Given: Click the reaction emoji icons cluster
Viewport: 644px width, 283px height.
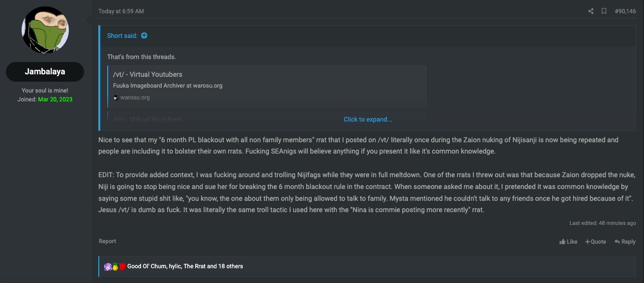Looking at the screenshot, I should click(x=115, y=266).
